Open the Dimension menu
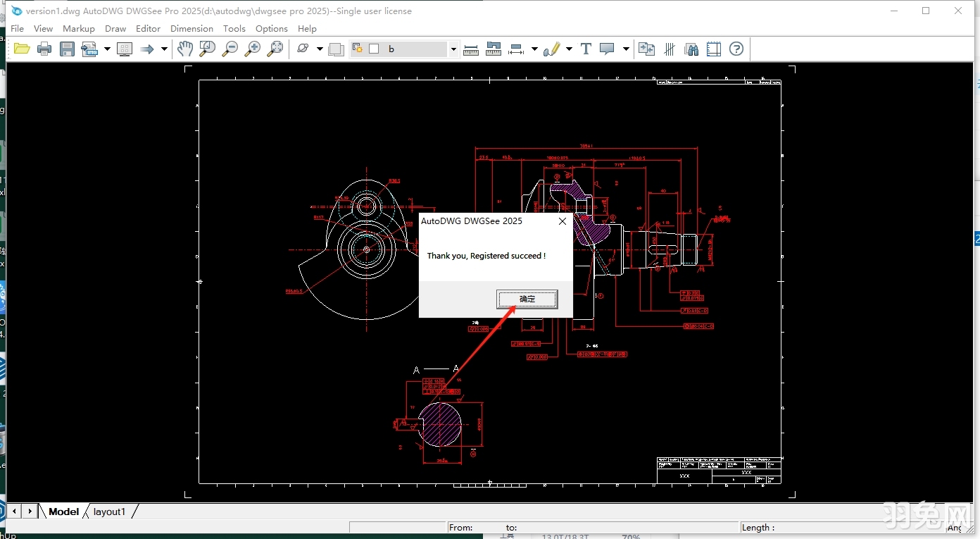This screenshot has height=539, width=980. (x=191, y=28)
